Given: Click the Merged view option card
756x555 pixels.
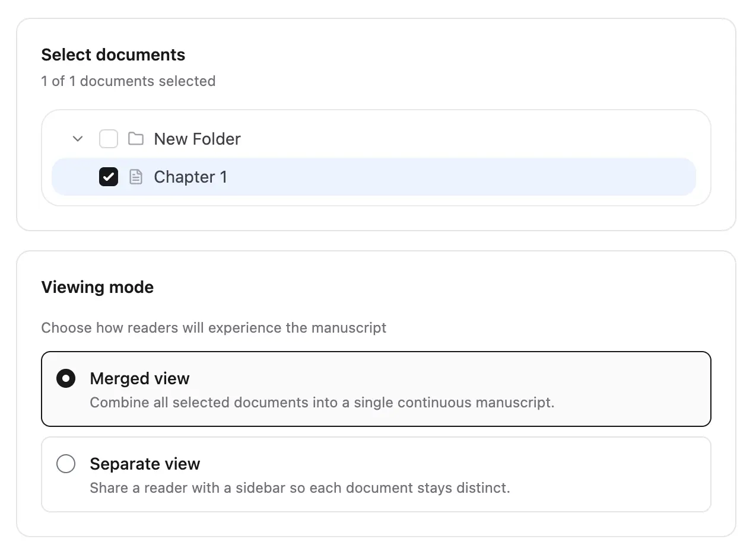Looking at the screenshot, I should (x=376, y=389).
